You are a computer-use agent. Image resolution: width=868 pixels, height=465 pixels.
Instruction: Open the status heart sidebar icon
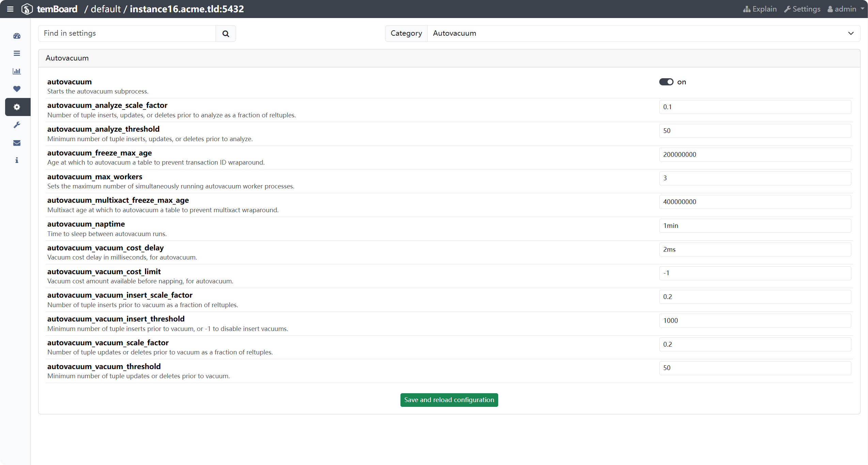pyautogui.click(x=17, y=89)
